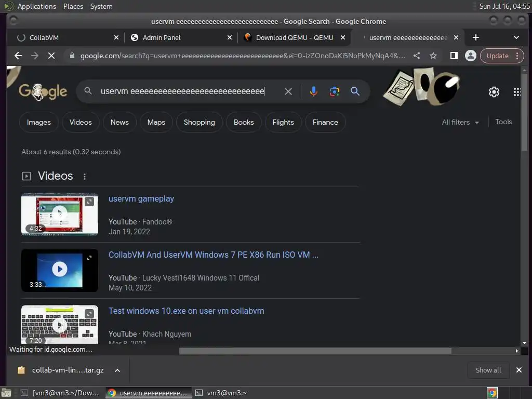Click the Google doodle logo
This screenshot has height=399, width=532.
point(43,91)
